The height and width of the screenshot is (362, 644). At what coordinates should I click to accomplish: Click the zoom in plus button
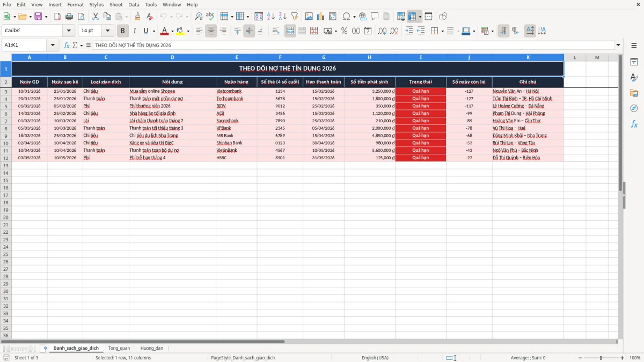click(x=622, y=358)
